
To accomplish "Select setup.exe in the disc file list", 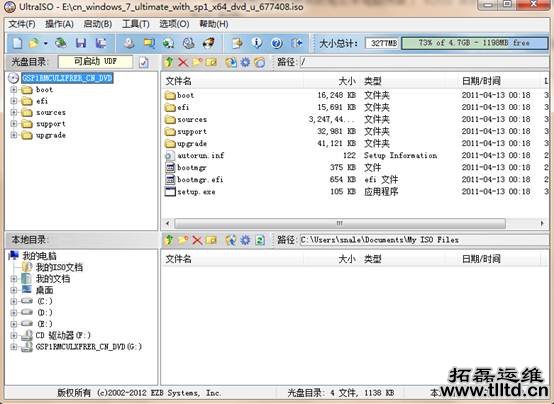I will pos(196,192).
